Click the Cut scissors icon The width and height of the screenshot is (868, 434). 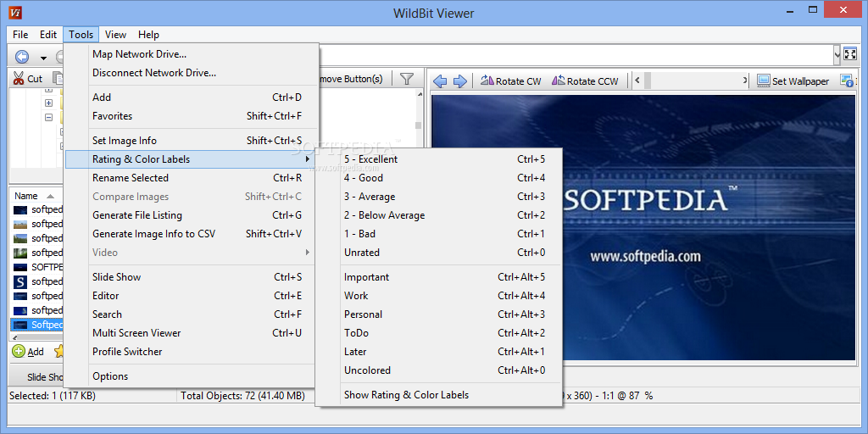(x=19, y=79)
